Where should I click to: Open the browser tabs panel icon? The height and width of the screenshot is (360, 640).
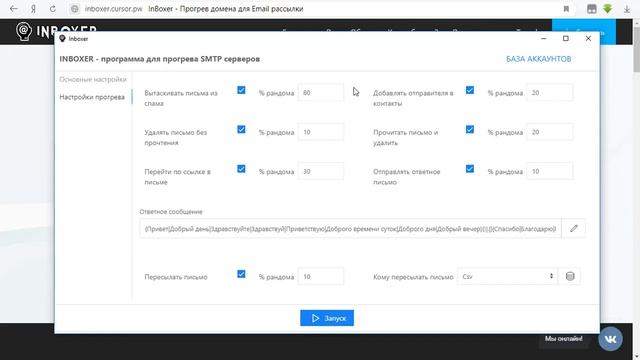[591, 9]
